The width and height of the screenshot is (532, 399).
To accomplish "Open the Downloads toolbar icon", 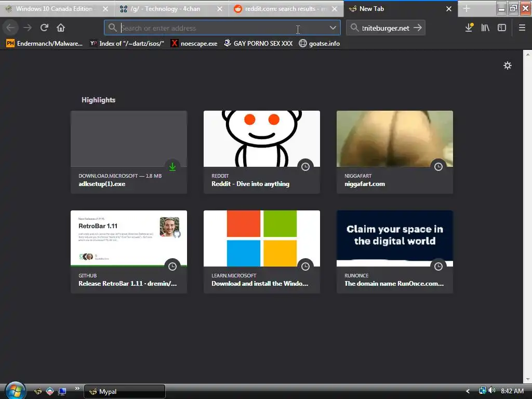I will click(x=469, y=28).
